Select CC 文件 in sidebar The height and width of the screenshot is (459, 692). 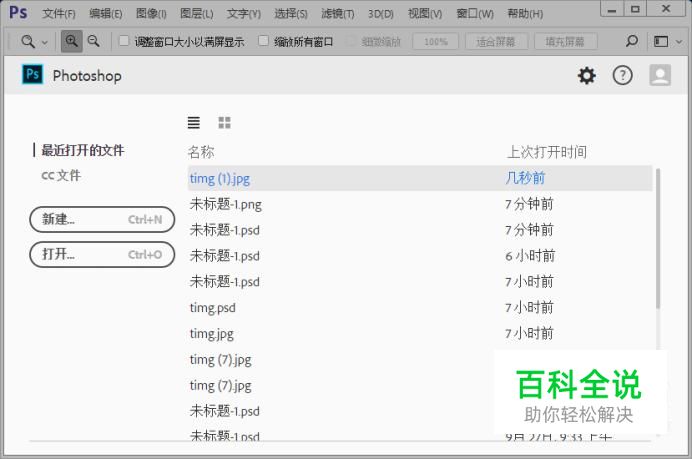pos(61,175)
